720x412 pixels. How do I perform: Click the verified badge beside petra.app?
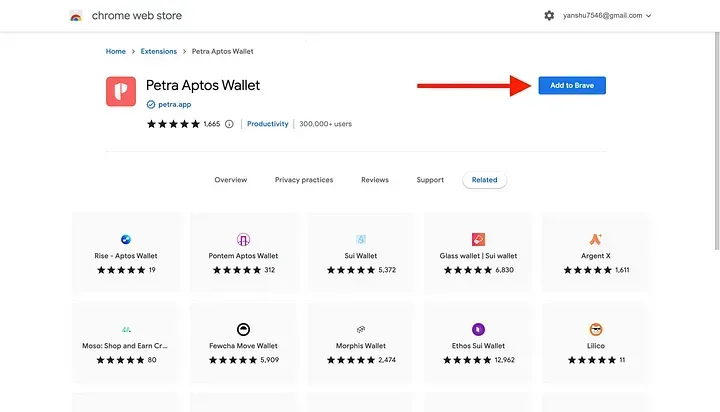151,104
